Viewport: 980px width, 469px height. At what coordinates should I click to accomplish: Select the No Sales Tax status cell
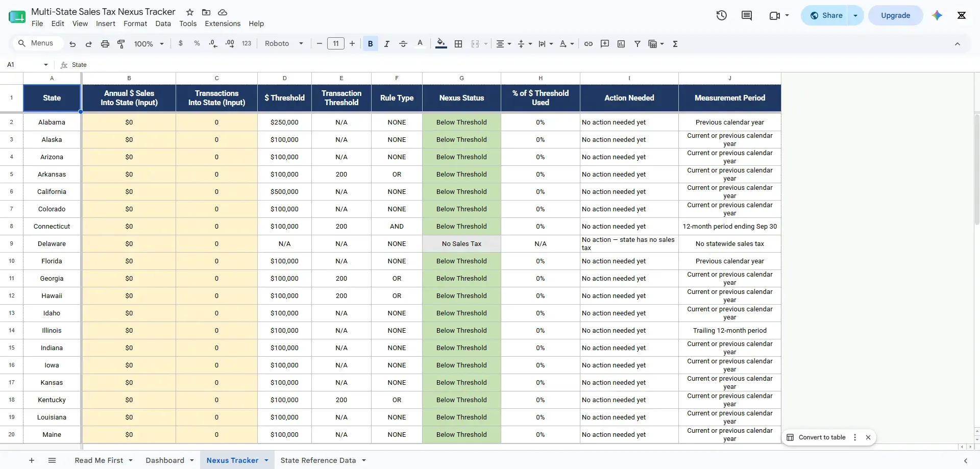[461, 244]
